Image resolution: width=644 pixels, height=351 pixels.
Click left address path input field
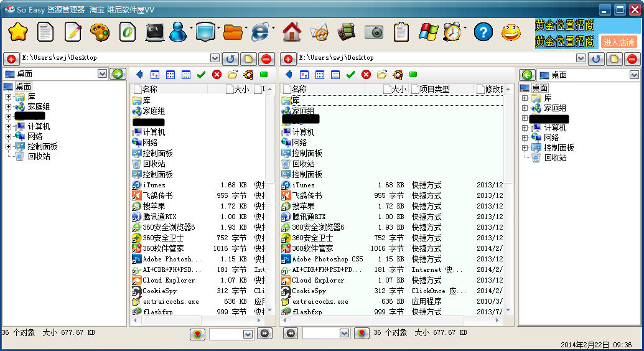point(115,58)
